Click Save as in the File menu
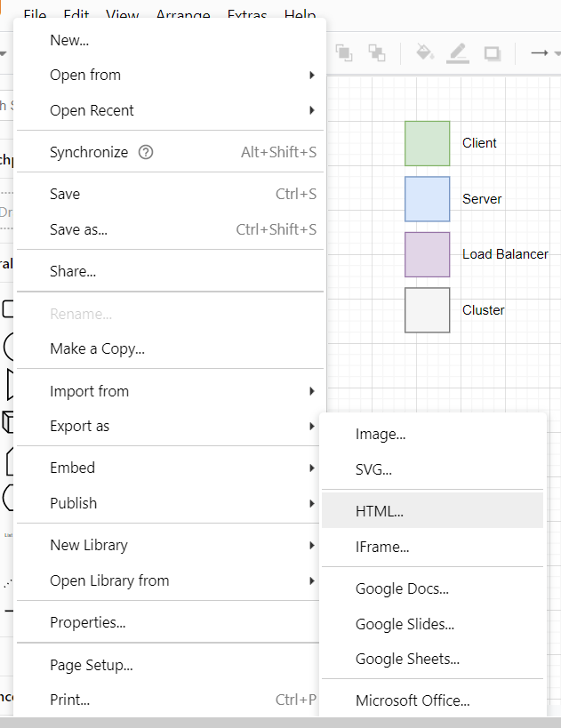The image size is (561, 728). pos(76,229)
